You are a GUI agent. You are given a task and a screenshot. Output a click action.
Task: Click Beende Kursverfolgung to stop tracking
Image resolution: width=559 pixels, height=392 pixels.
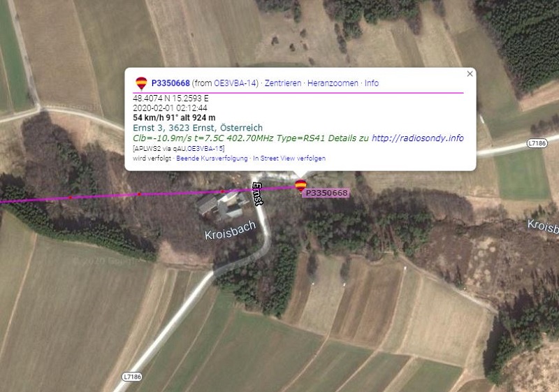[x=212, y=158]
